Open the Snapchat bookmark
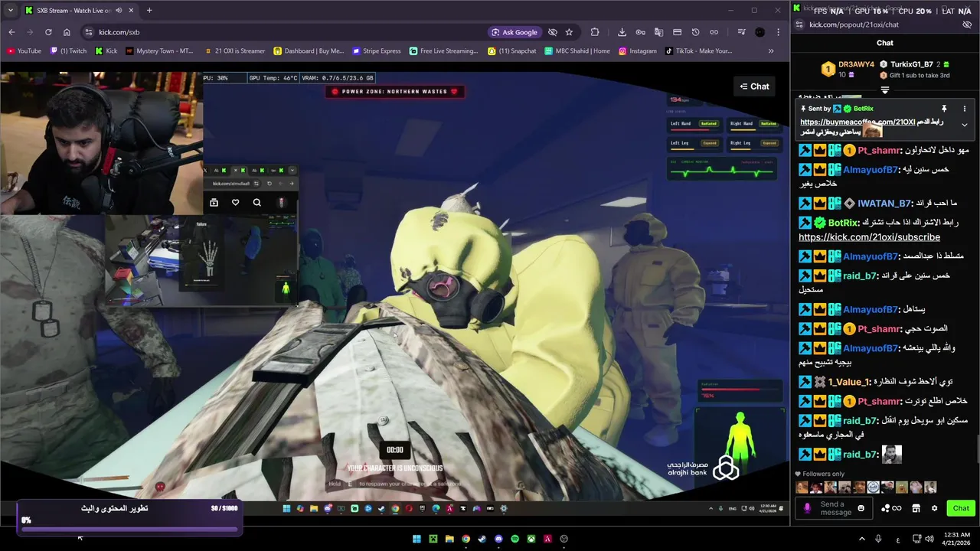The image size is (980, 551). pyautogui.click(x=512, y=51)
